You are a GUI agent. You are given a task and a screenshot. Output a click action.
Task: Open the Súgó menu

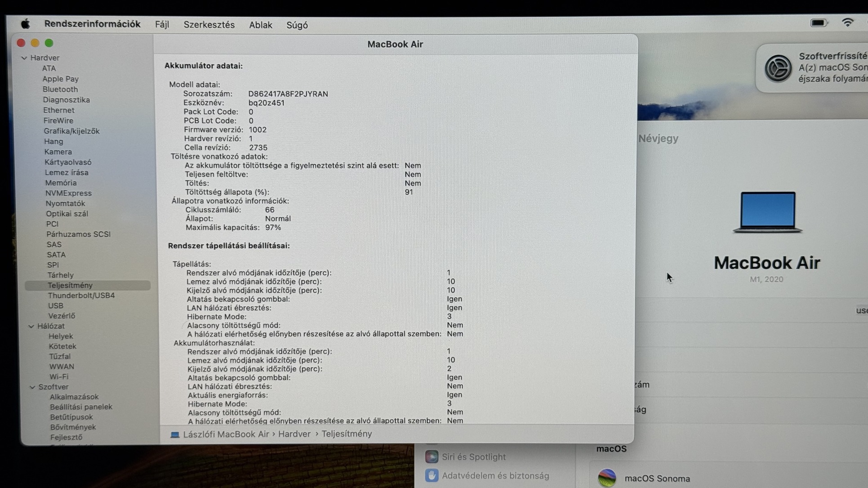pyautogui.click(x=297, y=25)
